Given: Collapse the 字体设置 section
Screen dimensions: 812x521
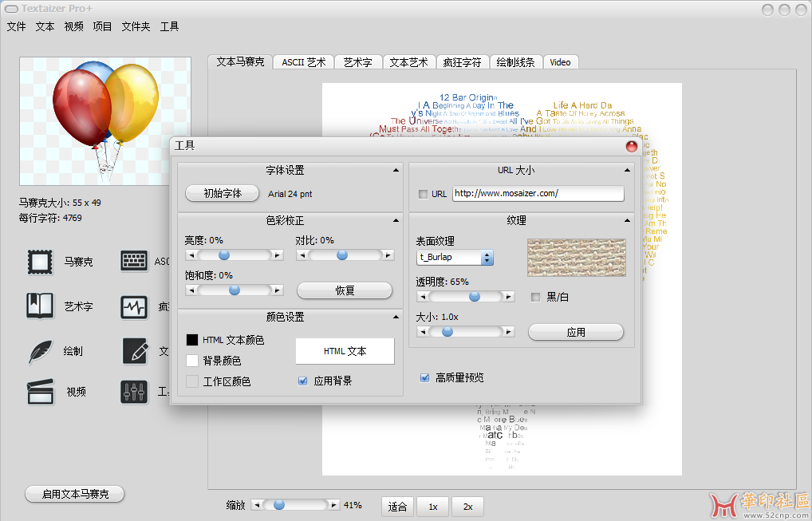Looking at the screenshot, I should coord(396,170).
